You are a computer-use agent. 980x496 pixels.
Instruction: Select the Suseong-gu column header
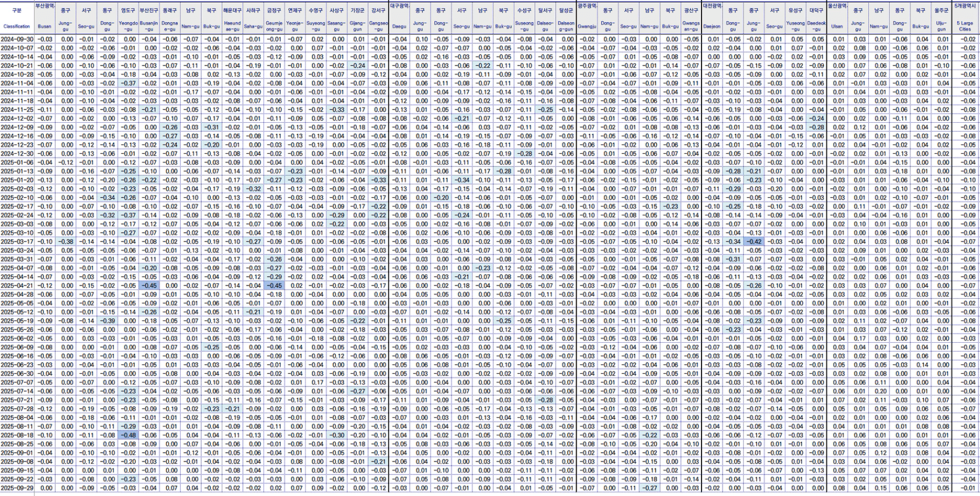524,26
